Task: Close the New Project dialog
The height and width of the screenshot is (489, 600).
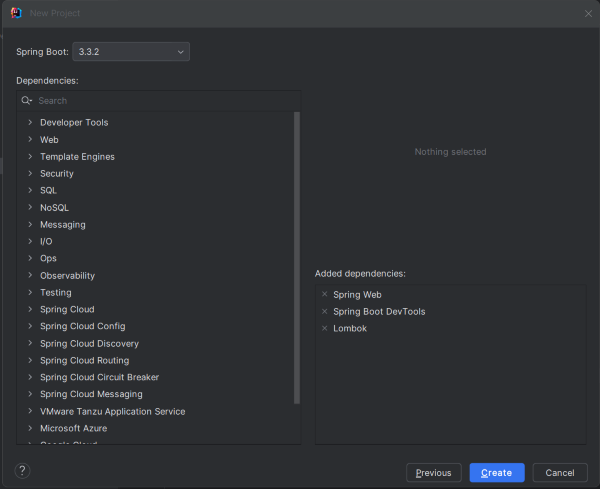Action: coord(588,14)
